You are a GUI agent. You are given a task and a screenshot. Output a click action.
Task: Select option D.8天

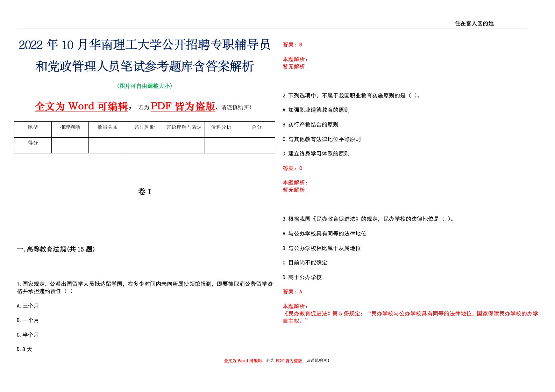click(24, 349)
